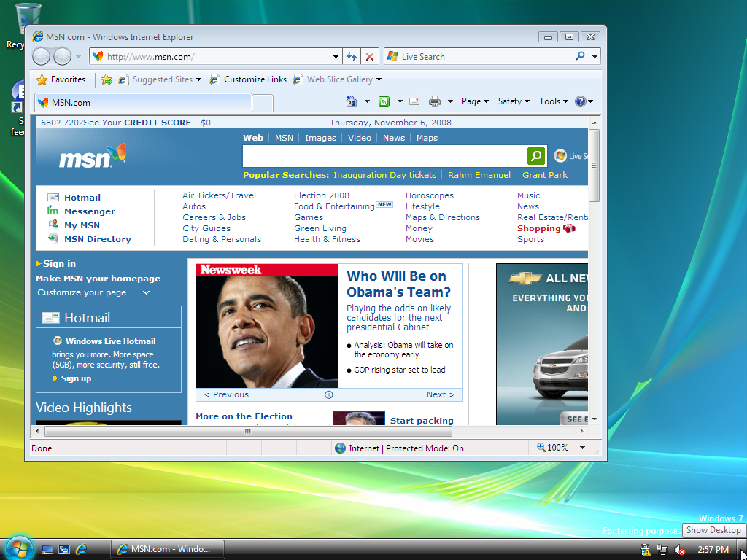
Task: Select the Images search tab
Action: click(321, 138)
